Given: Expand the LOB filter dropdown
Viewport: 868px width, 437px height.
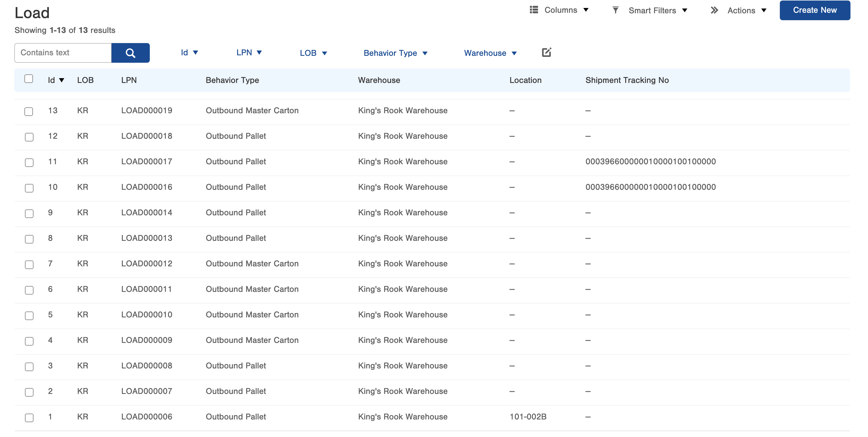Looking at the screenshot, I should coord(313,53).
